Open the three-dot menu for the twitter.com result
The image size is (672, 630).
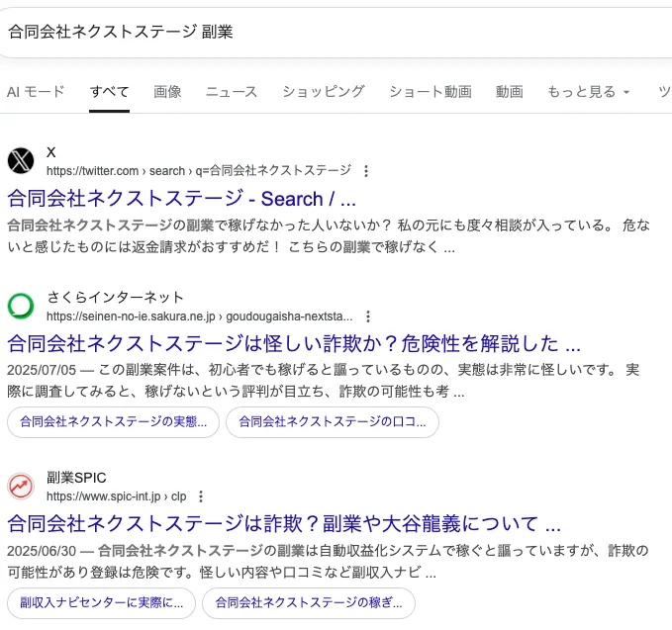(366, 171)
